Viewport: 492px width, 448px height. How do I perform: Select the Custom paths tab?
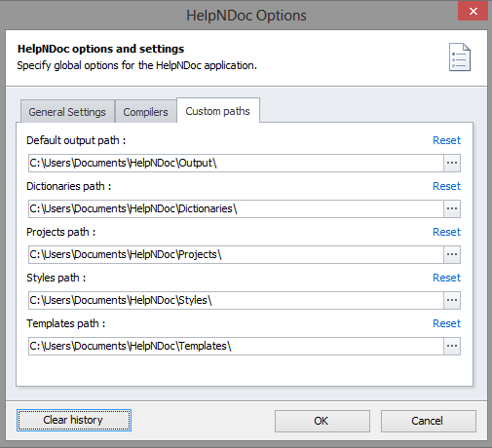point(218,111)
